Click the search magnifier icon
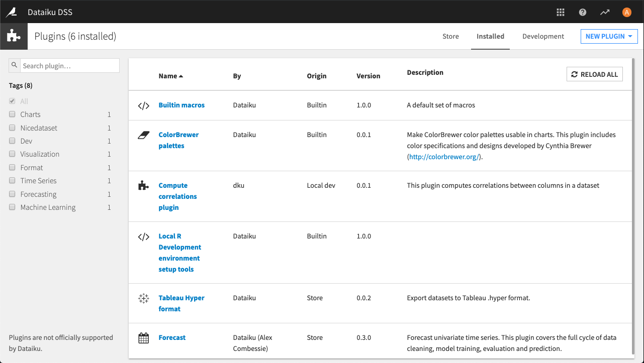 pyautogui.click(x=15, y=65)
